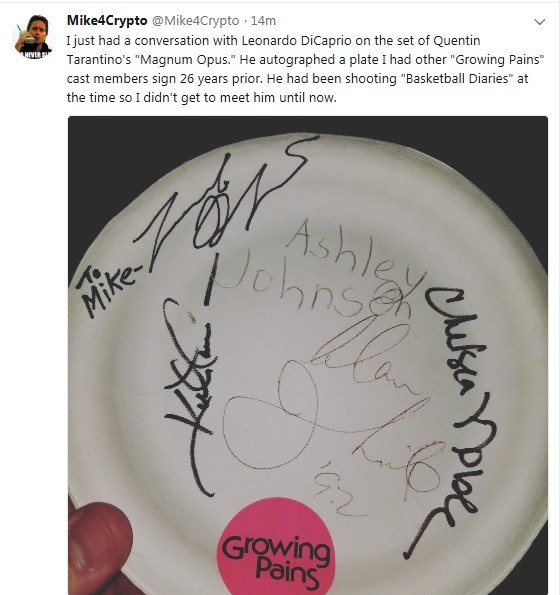
Task: Click Mike4Crypto's profile avatar picture
Action: [x=33, y=37]
